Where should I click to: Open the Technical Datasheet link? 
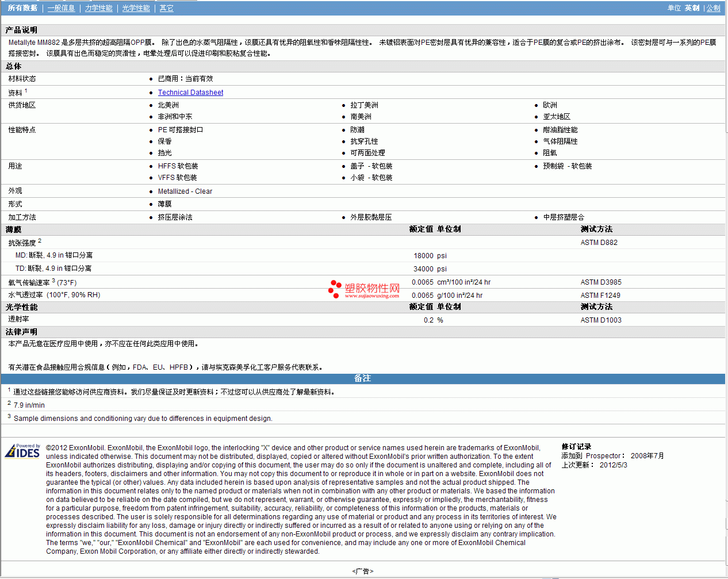tap(190, 93)
